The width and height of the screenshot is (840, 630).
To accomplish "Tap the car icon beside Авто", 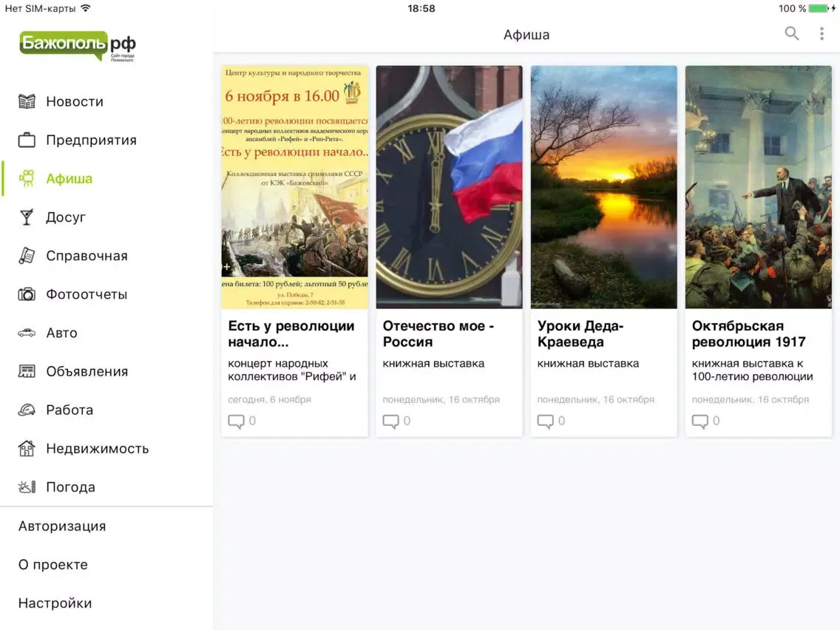I will (x=27, y=333).
